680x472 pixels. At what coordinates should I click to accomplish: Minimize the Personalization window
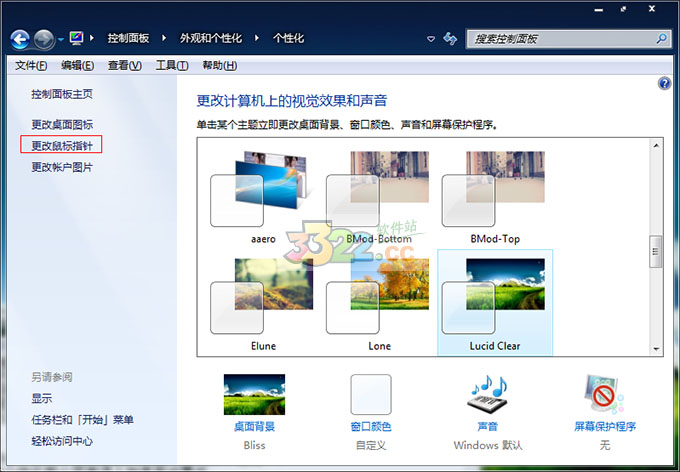pos(599,10)
